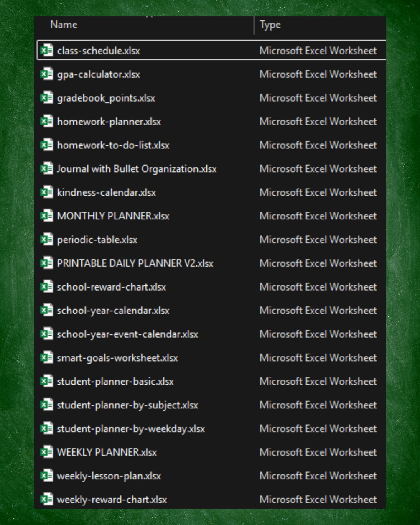Select Journal with Bullet Organization.xlsx file name
The height and width of the screenshot is (525, 420).
[137, 169]
